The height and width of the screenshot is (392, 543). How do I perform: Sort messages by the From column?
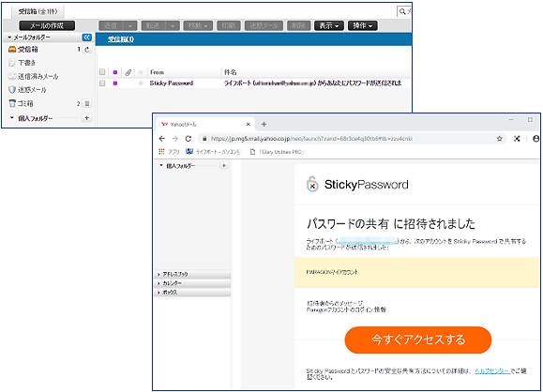pyautogui.click(x=157, y=72)
